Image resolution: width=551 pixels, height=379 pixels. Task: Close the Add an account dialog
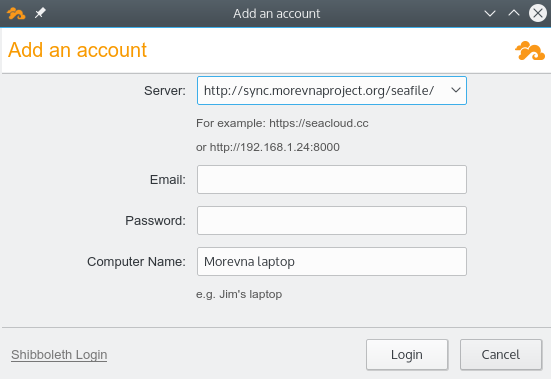pyautogui.click(x=538, y=13)
